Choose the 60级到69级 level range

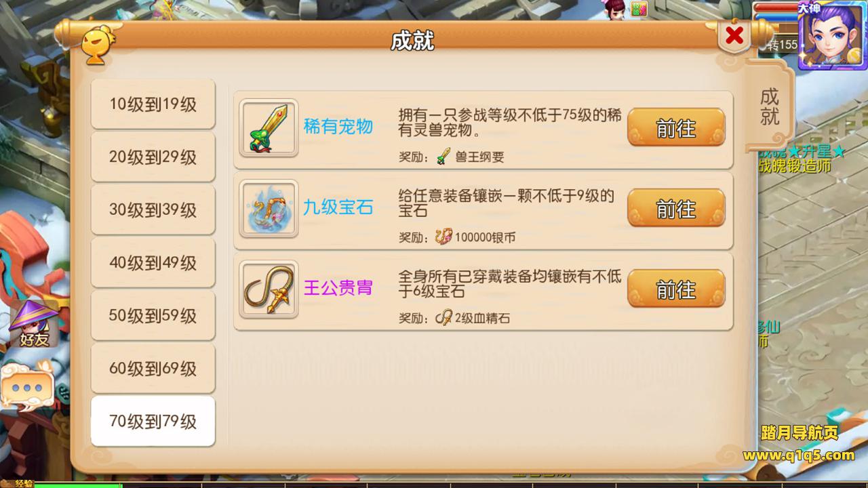coord(153,369)
